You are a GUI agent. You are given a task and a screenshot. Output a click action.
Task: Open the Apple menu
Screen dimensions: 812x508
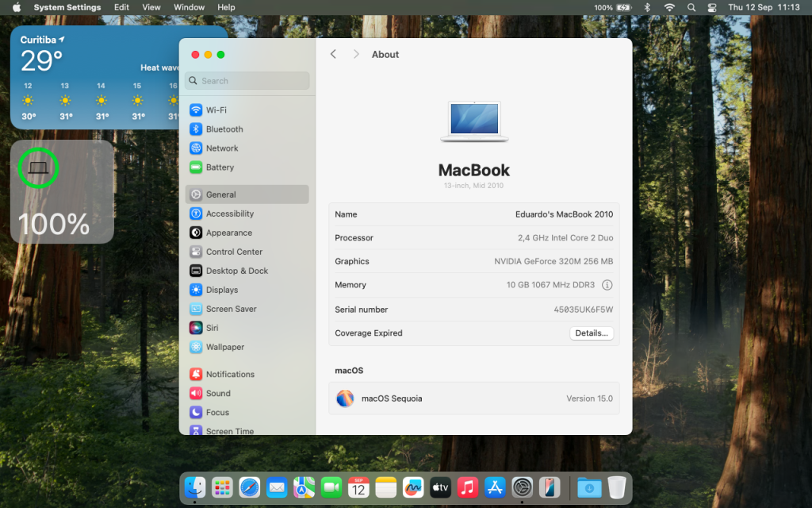(17, 7)
